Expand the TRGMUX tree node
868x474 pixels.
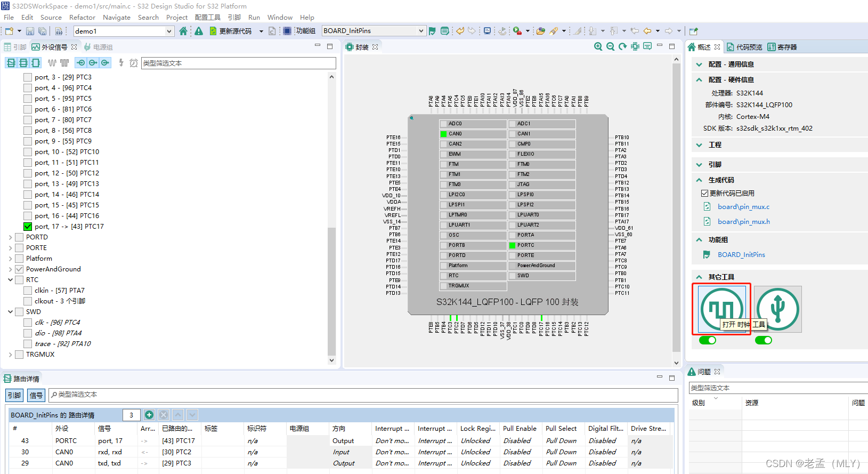10,355
